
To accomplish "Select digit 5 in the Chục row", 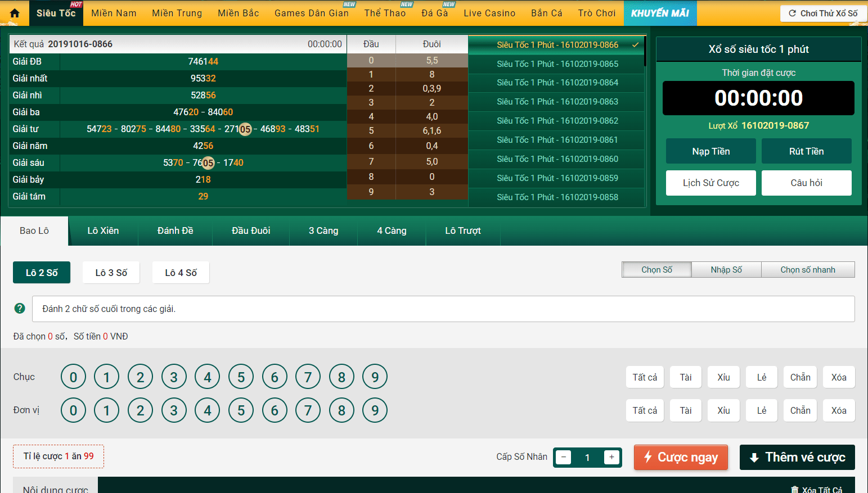I will pos(241,377).
